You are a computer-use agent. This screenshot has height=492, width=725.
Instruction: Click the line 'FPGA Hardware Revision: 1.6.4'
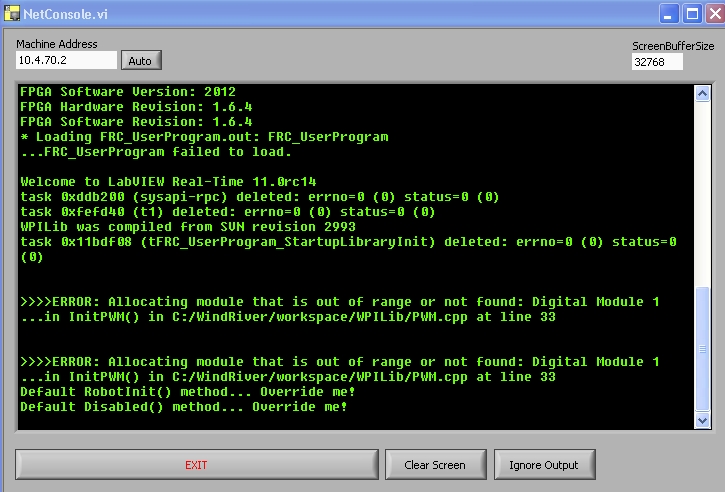pyautogui.click(x=136, y=107)
